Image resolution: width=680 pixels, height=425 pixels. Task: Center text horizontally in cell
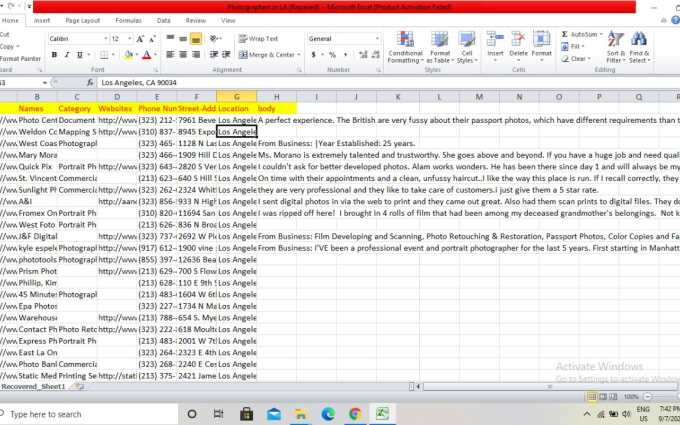coord(183,55)
